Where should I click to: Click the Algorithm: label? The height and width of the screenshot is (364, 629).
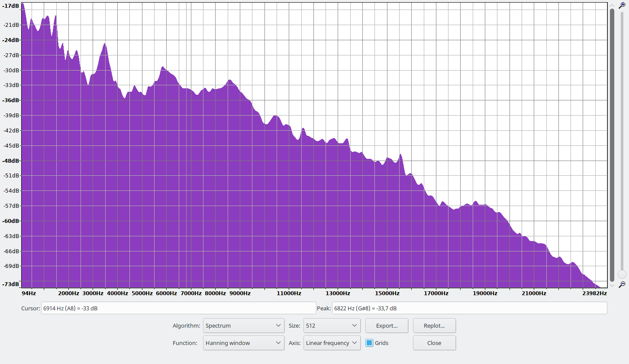click(x=186, y=325)
